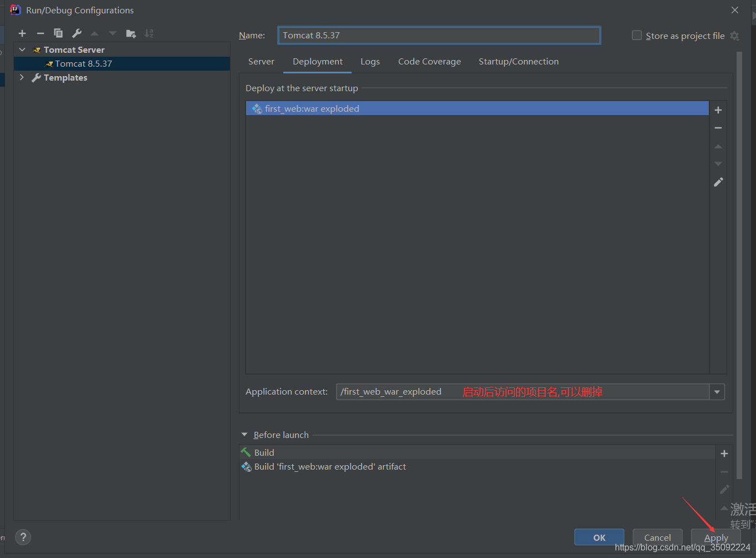Viewport: 756px width, 558px height.
Task: Edit the Before launch task
Action: pos(724,490)
